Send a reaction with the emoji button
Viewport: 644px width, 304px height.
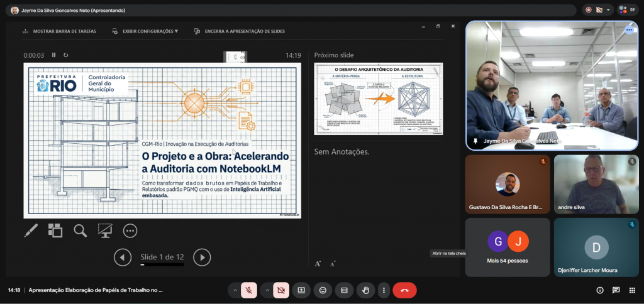323,290
